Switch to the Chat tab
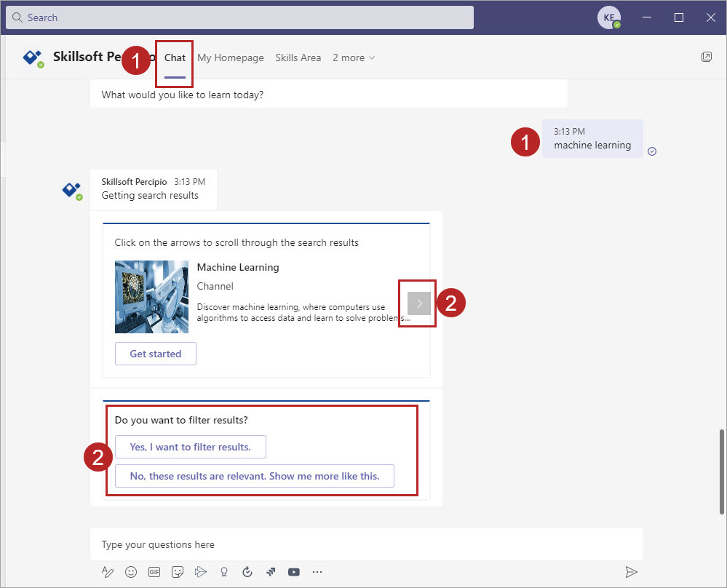The width and height of the screenshot is (727, 588). pyautogui.click(x=175, y=58)
